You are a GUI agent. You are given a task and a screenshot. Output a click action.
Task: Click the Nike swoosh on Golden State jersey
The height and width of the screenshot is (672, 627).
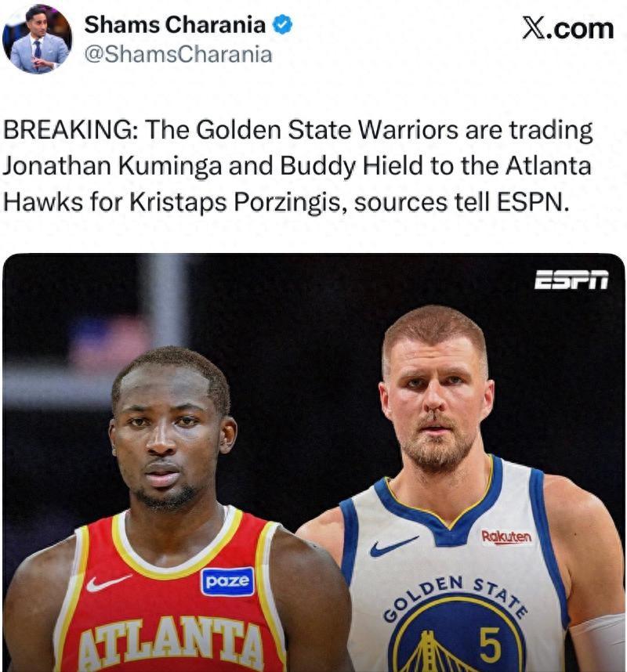pos(393,547)
